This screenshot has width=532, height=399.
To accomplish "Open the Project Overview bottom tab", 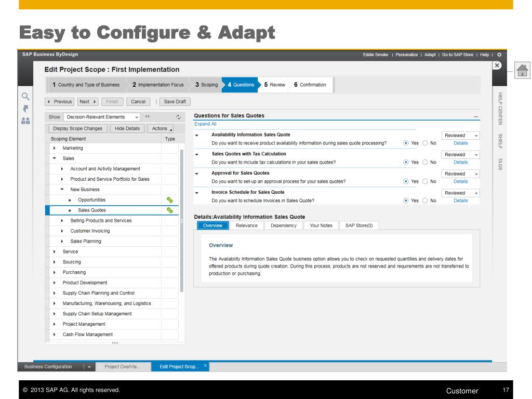I will (123, 367).
